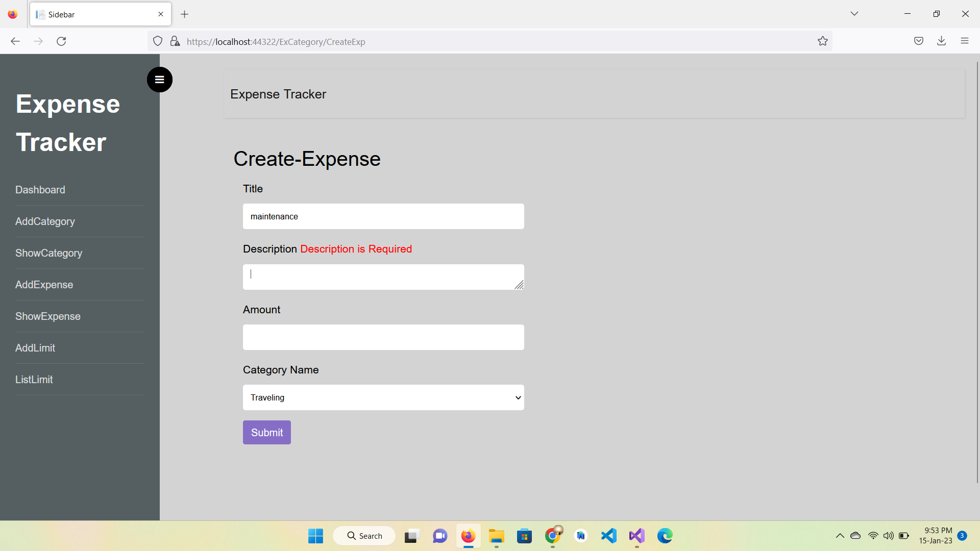Screen dimensions: 980x551
Task: Switch to the Sidebar browser tab
Action: pos(92,14)
